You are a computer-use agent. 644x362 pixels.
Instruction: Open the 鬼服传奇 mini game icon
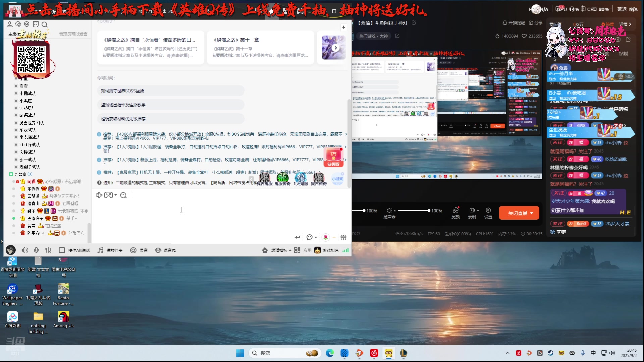pos(282,179)
